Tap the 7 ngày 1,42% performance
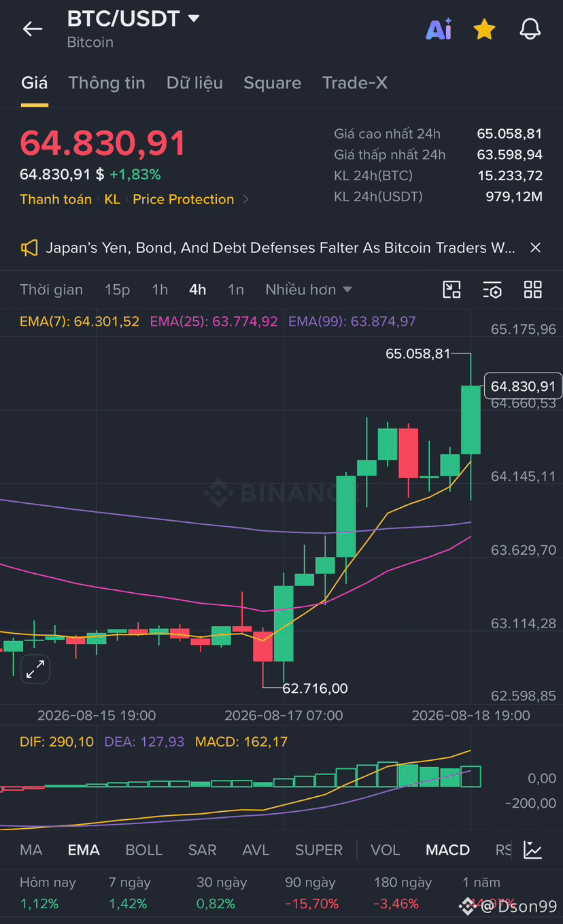 pos(129,893)
